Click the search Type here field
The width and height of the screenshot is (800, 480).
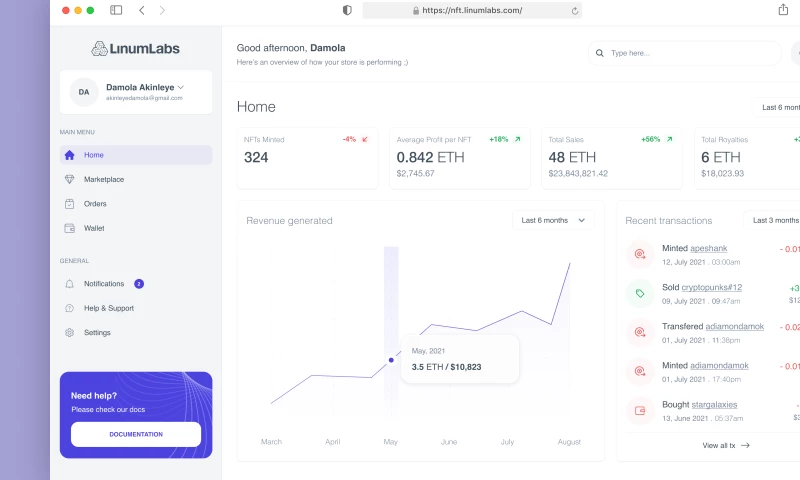tap(690, 53)
